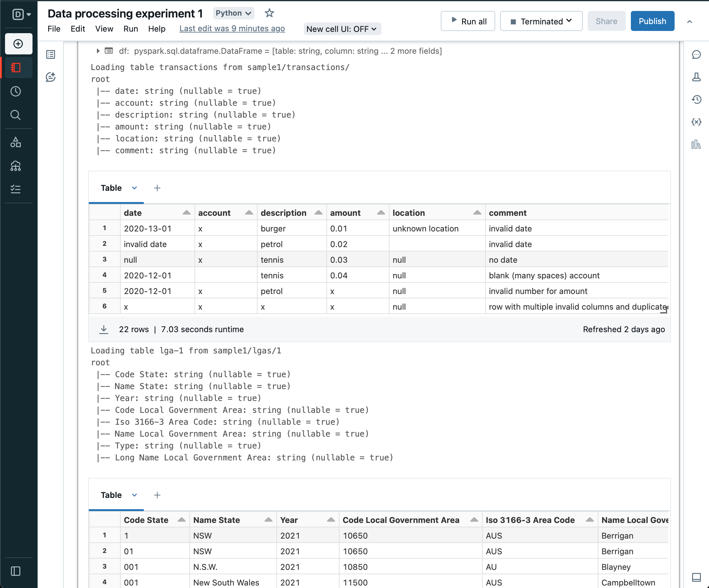Image resolution: width=709 pixels, height=588 pixels.
Task: Click the New (plus) sidebar icon
Action: coord(18,44)
